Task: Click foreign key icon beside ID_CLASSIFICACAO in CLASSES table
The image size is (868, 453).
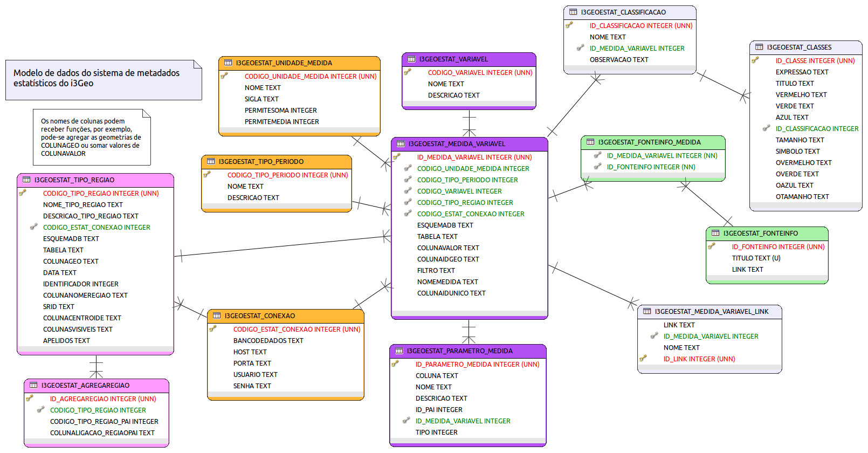Action: tap(766, 128)
